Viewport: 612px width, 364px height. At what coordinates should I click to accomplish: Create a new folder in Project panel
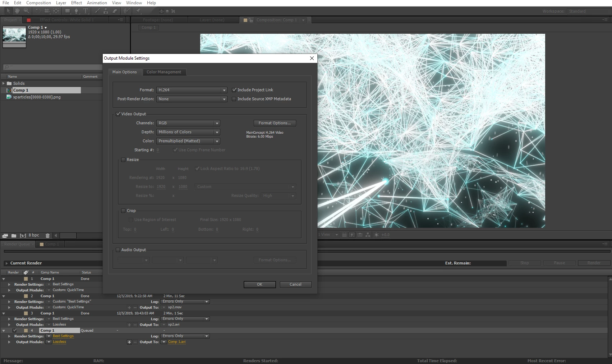(14, 236)
